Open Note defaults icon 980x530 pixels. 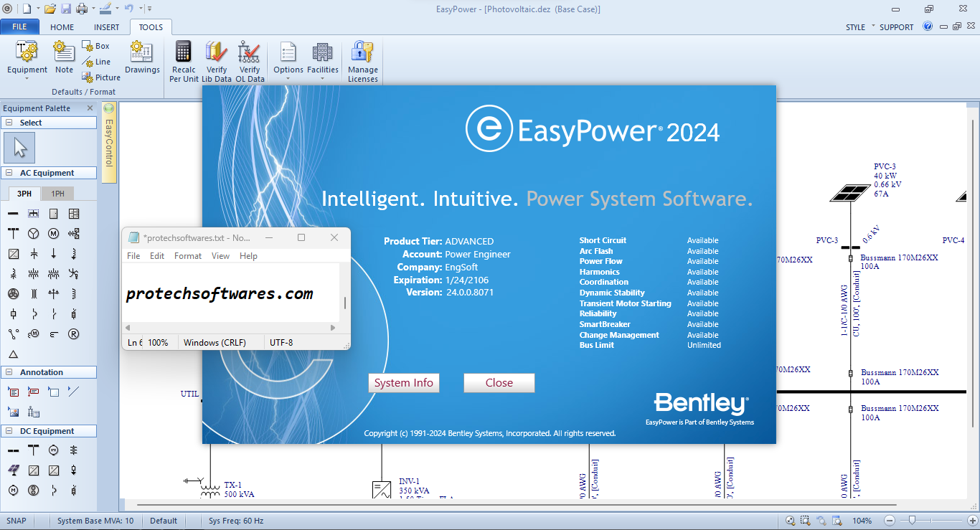[64, 57]
